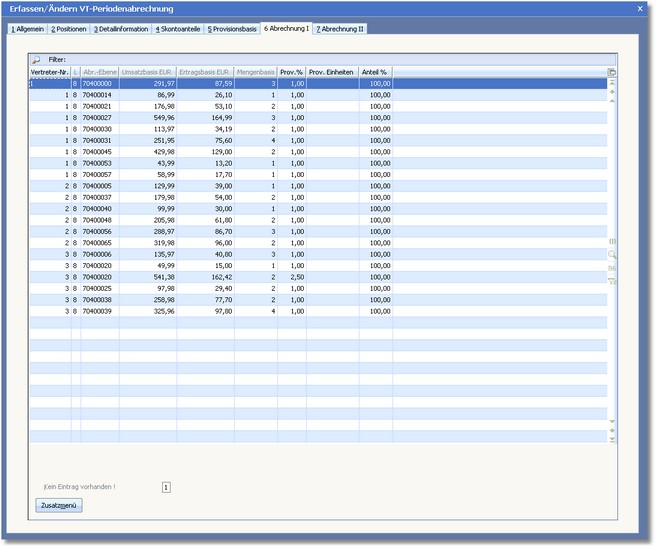
Task: Jump to first record using top arrow icon
Action: 612,83
